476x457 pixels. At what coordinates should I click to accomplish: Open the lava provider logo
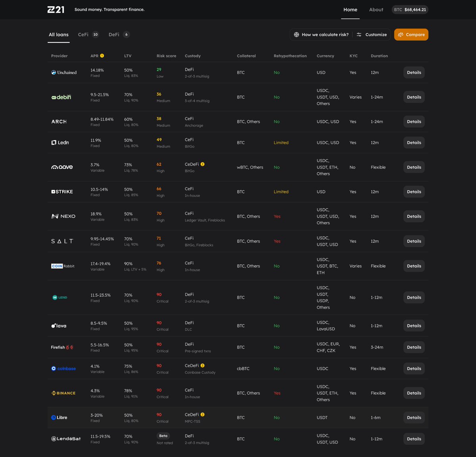tap(59, 326)
